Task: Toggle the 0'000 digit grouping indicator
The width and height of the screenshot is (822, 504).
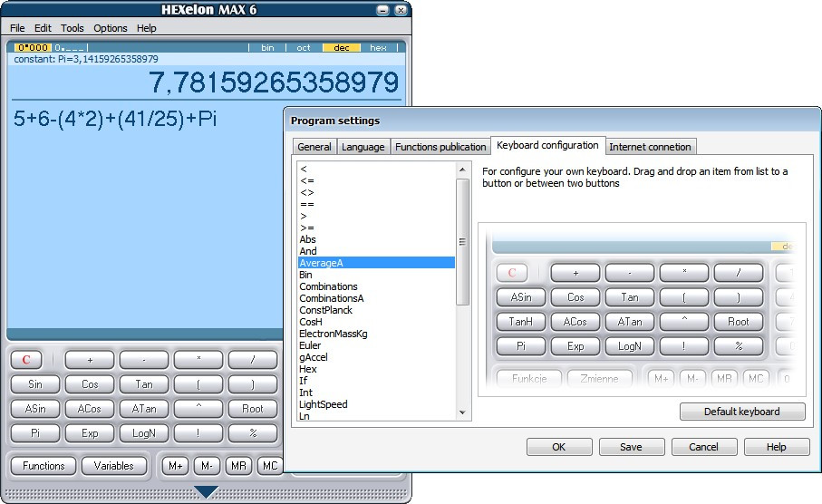Action: point(33,48)
